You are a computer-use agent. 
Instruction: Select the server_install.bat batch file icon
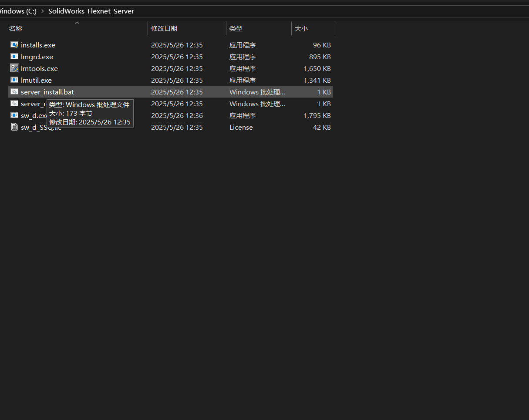[x=14, y=92]
